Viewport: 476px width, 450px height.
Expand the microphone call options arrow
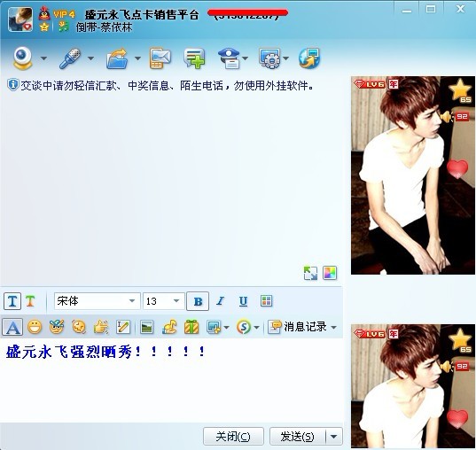[x=90, y=58]
